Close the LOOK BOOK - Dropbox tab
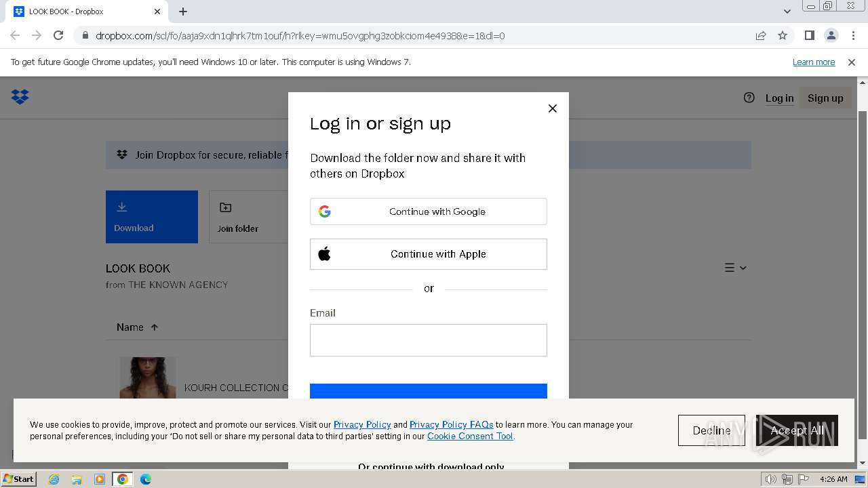The width and height of the screenshot is (868, 488). tap(157, 12)
